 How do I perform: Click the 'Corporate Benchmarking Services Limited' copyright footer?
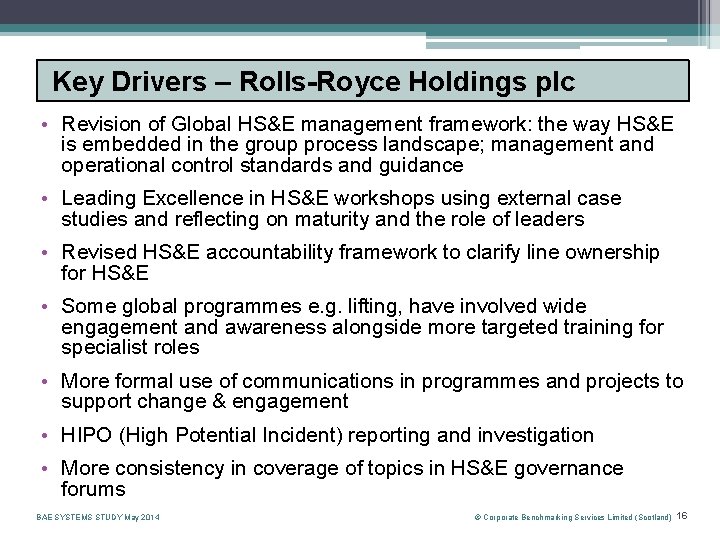573,518
